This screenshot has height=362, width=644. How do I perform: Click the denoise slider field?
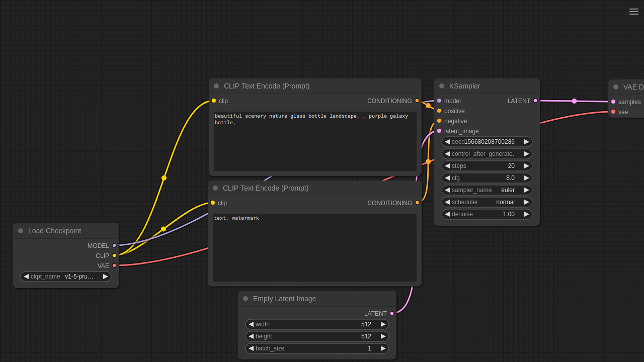[487, 214]
